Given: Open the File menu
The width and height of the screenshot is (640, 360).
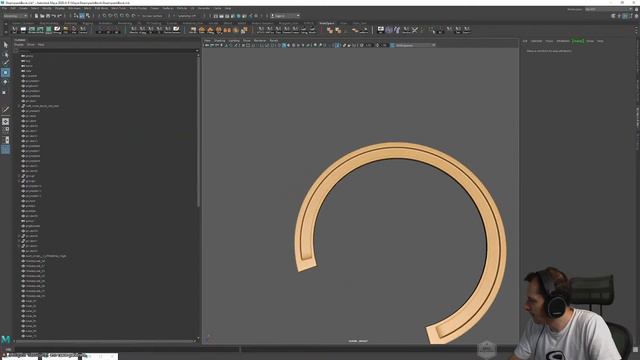Looking at the screenshot, I should [x=4, y=8].
